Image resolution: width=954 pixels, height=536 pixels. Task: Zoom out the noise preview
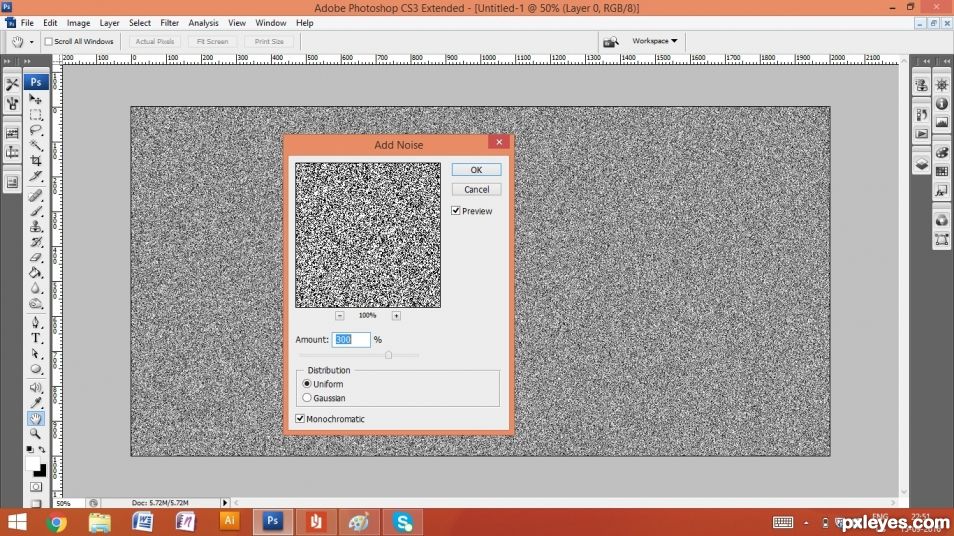click(x=339, y=316)
